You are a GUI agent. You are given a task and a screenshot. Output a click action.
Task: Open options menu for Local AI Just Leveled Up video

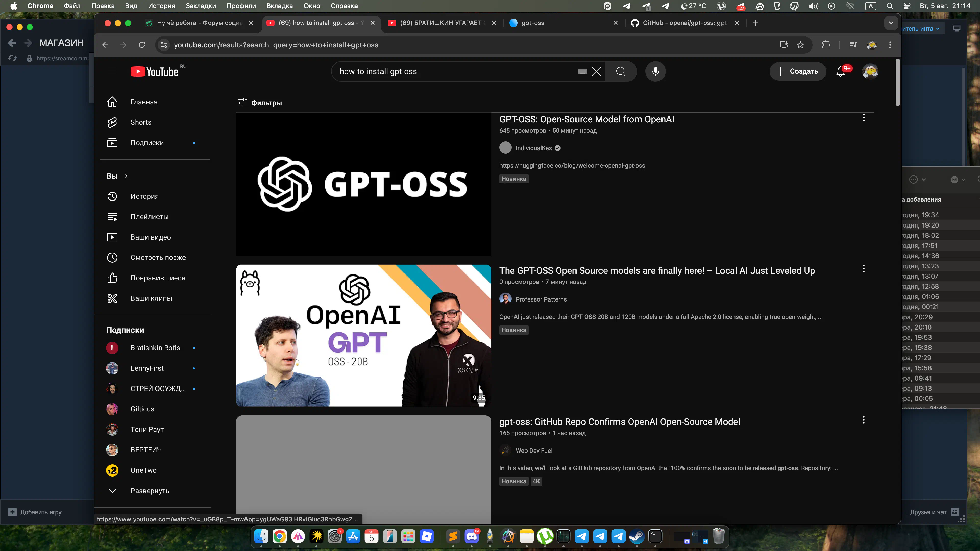tap(864, 269)
